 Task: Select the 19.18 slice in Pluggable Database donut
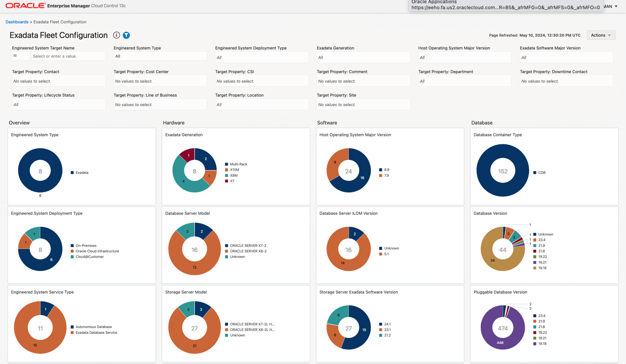click(x=500, y=342)
